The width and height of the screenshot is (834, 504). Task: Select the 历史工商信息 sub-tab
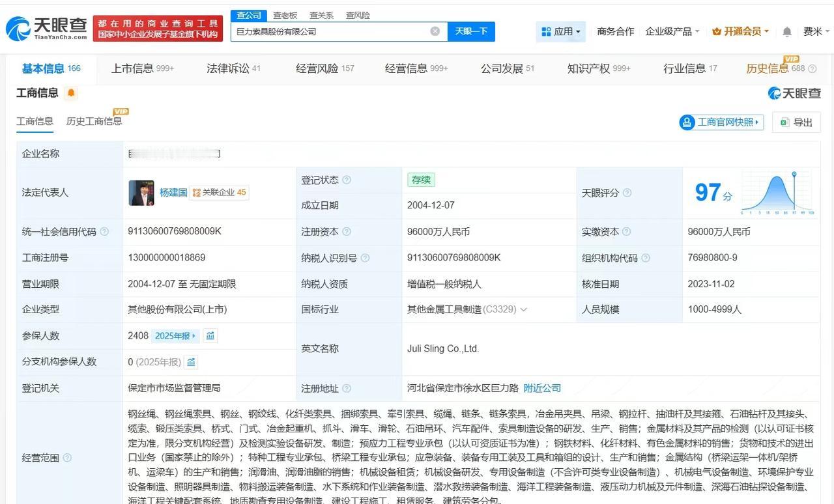click(x=94, y=121)
